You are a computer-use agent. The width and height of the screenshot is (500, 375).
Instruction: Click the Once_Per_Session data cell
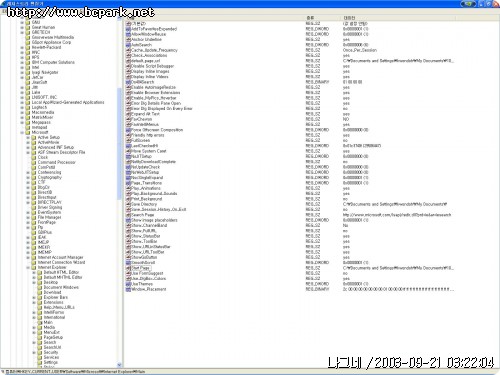pyautogui.click(x=360, y=50)
